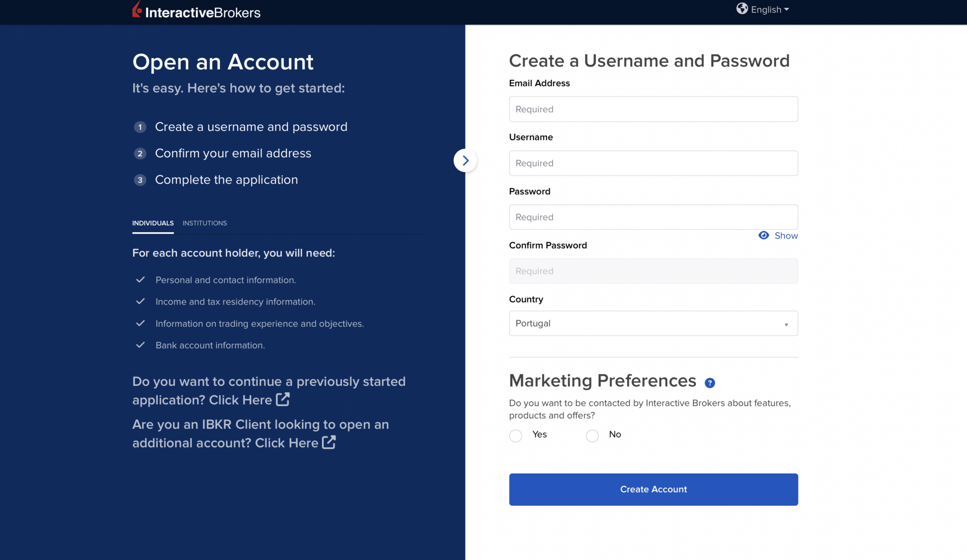The width and height of the screenshot is (967, 560).
Task: Select No for marketing contact
Action: pyautogui.click(x=592, y=435)
